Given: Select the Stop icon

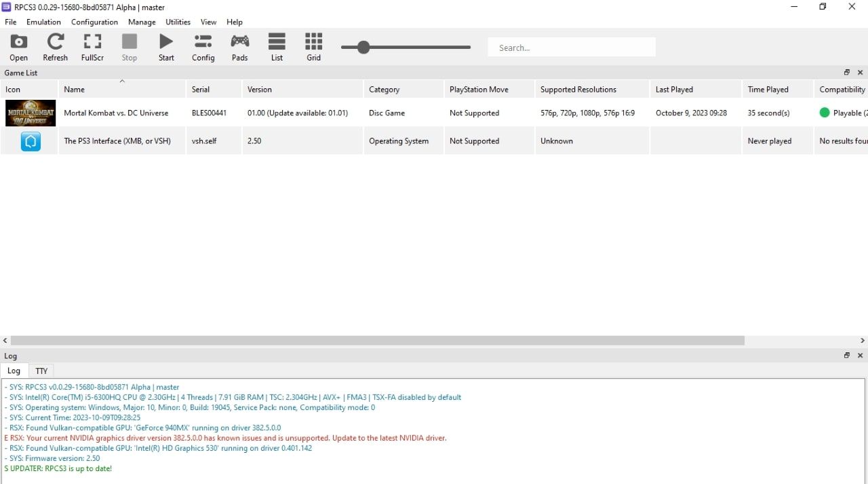Looking at the screenshot, I should click(x=129, y=47).
